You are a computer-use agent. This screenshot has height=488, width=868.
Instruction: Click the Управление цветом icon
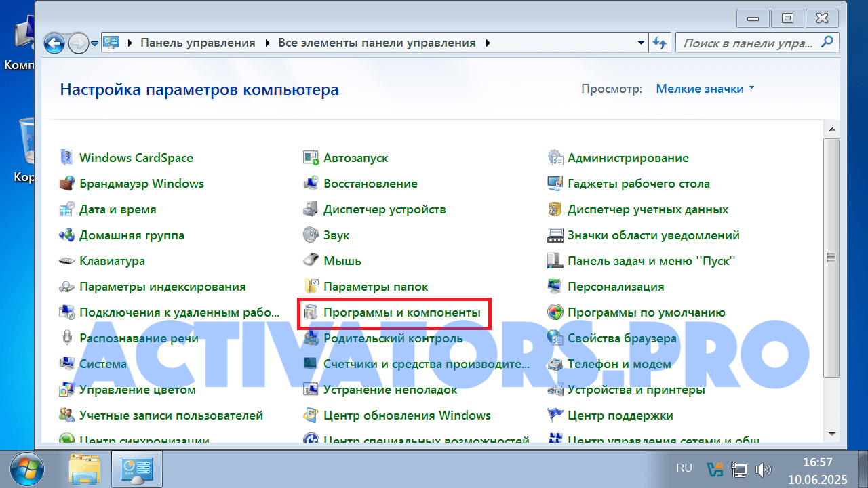[66, 390]
